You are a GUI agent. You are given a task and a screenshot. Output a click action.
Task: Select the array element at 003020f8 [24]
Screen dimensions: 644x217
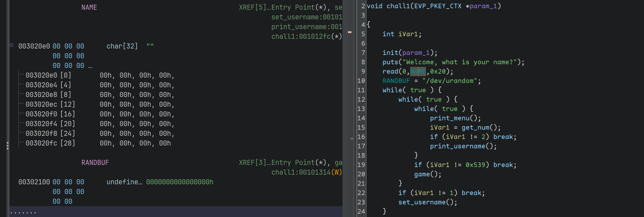(50, 134)
